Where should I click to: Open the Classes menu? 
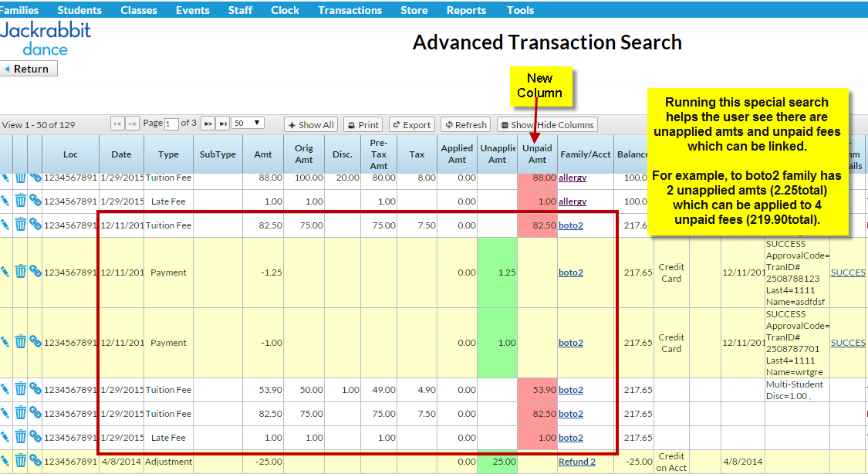139,10
